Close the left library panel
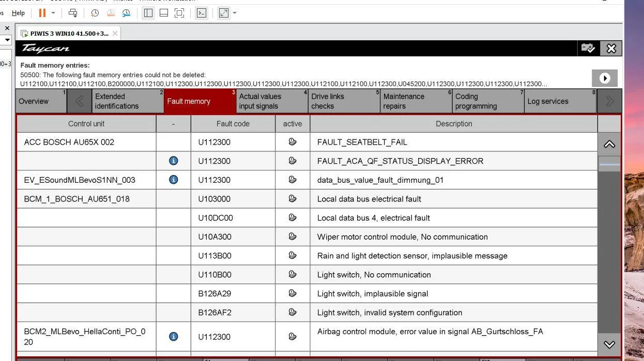 click(7, 28)
